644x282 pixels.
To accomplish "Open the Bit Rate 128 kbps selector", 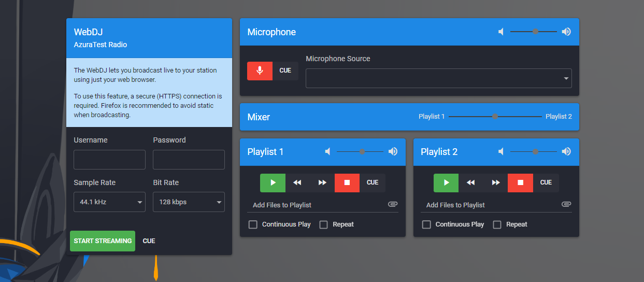I will click(x=189, y=202).
